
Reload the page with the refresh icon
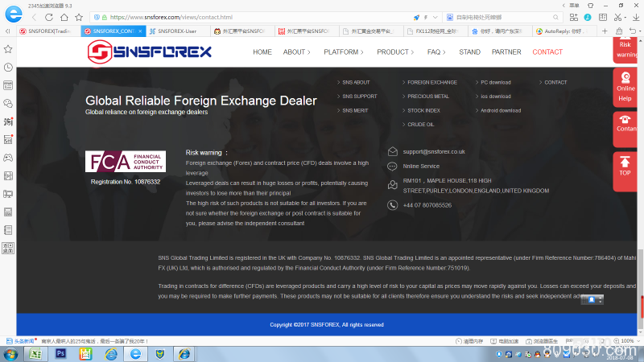pos(49,17)
